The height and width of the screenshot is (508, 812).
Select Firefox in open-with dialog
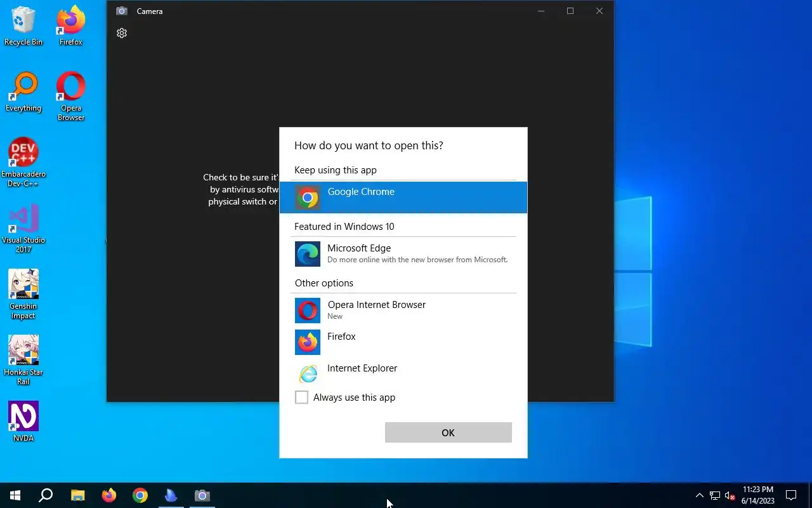[x=403, y=342]
